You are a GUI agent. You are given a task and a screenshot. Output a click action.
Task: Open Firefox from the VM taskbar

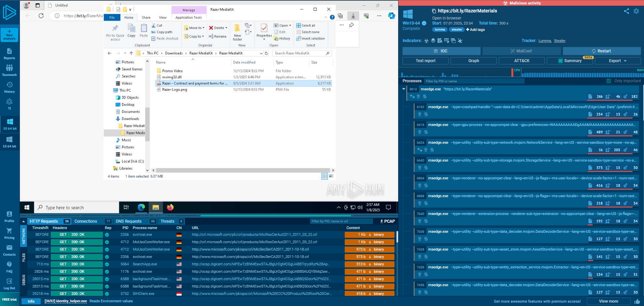click(170, 208)
